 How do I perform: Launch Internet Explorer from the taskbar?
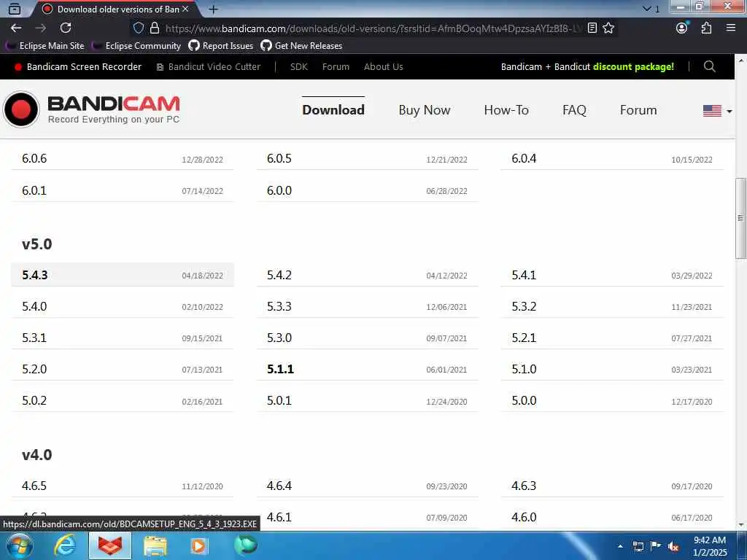64,545
